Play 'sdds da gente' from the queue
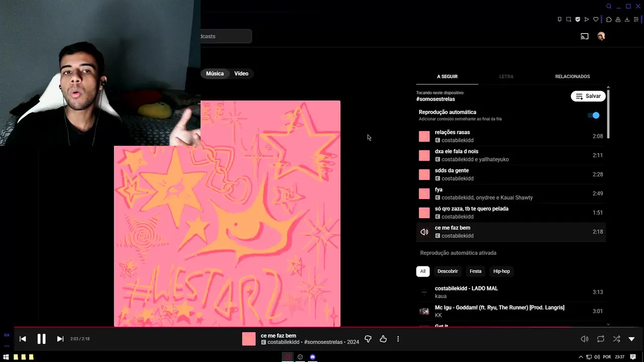 (511, 174)
